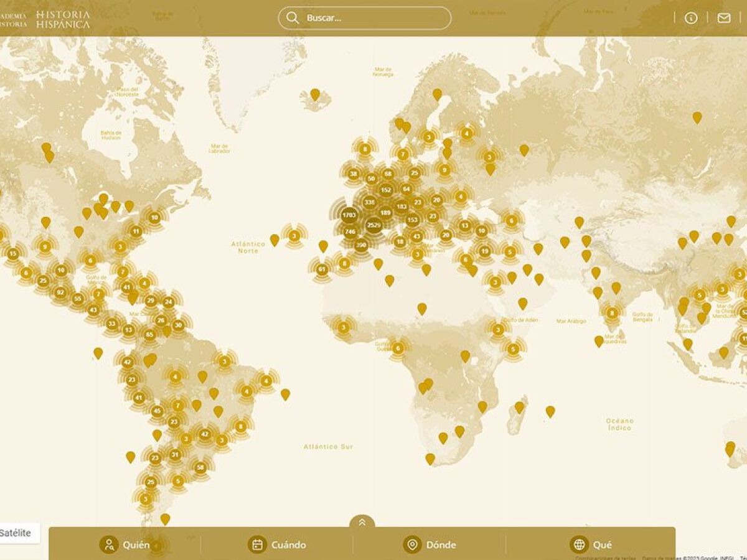This screenshot has height=560, width=747.
Task: Open the Qué filter tab
Action: (591, 544)
